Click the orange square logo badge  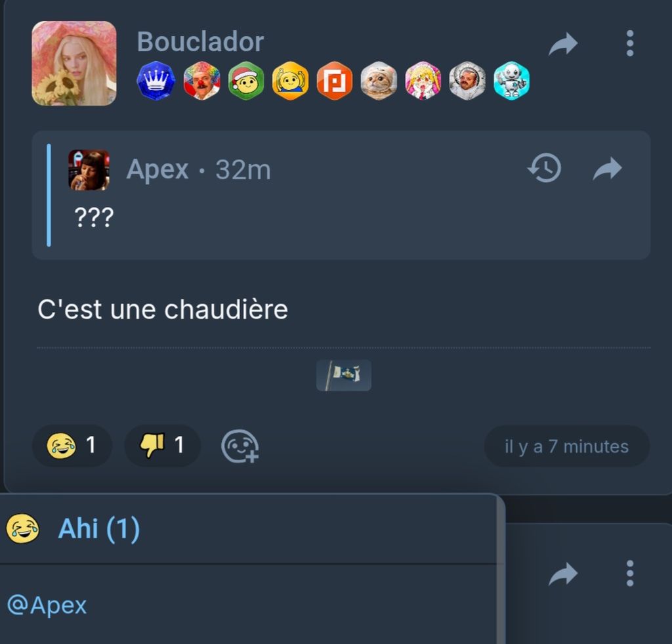[335, 81]
